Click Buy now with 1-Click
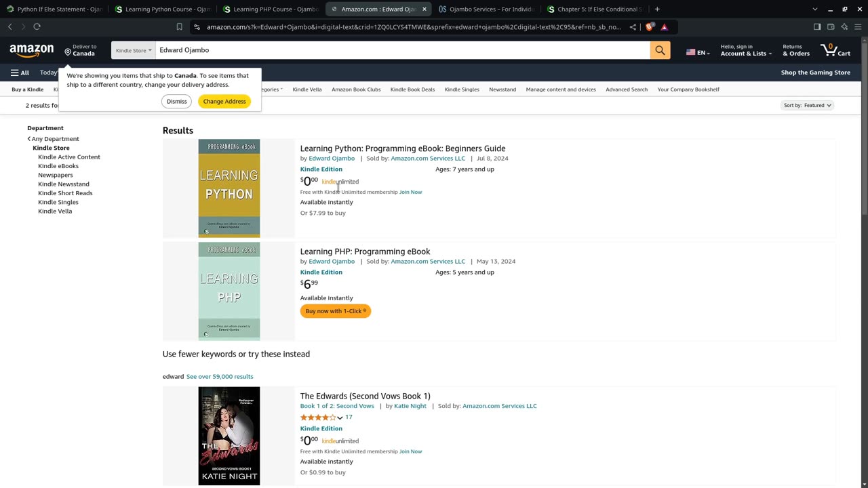Screen dimensions: 868x488 (x=336, y=311)
